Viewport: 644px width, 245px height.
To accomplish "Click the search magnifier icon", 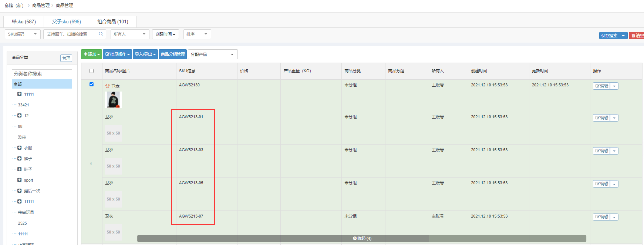I will (101, 34).
